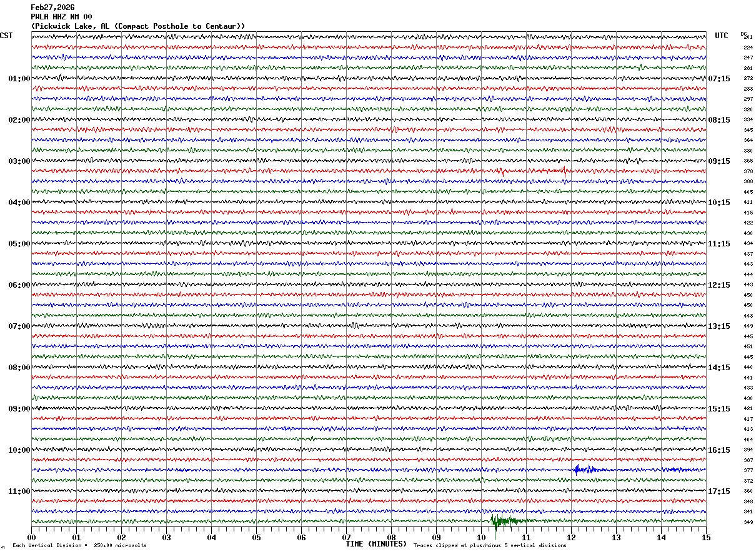Click the DC offset value 320
This screenshot has height=554, width=756.
(748, 109)
